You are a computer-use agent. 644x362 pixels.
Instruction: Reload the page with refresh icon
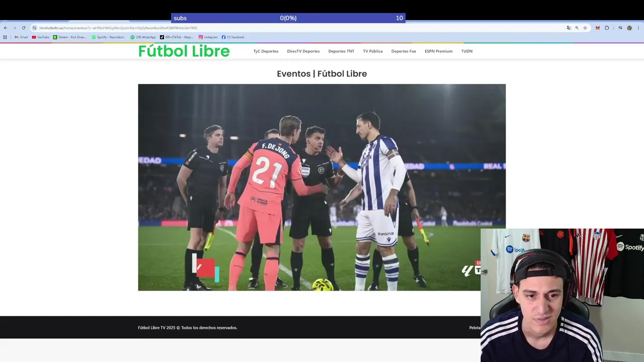coord(23,28)
